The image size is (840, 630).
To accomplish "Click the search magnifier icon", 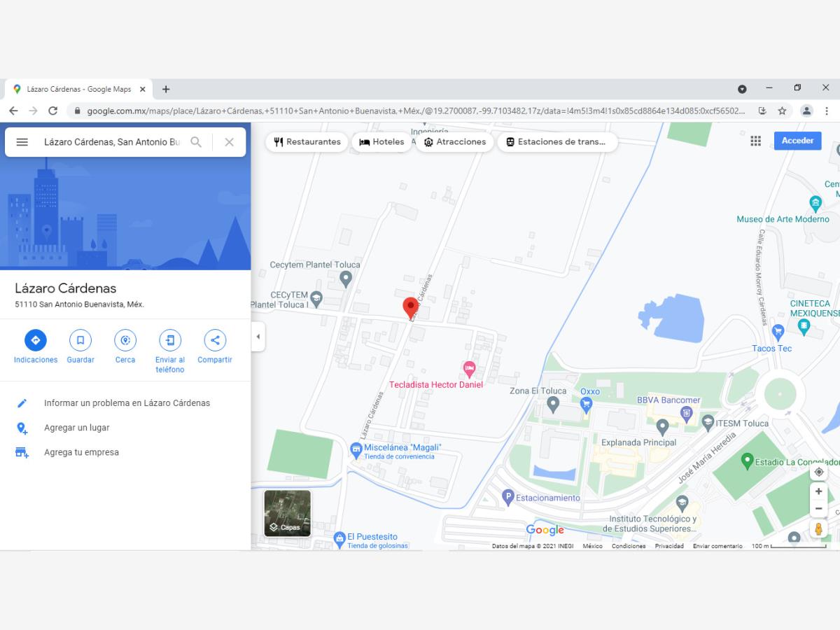I will [196, 142].
